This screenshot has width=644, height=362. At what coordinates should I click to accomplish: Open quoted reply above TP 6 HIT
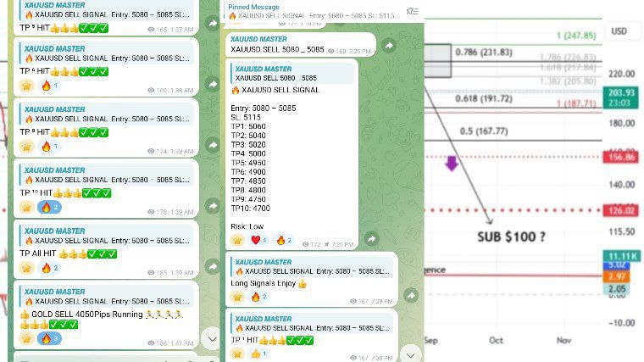tap(106, 53)
